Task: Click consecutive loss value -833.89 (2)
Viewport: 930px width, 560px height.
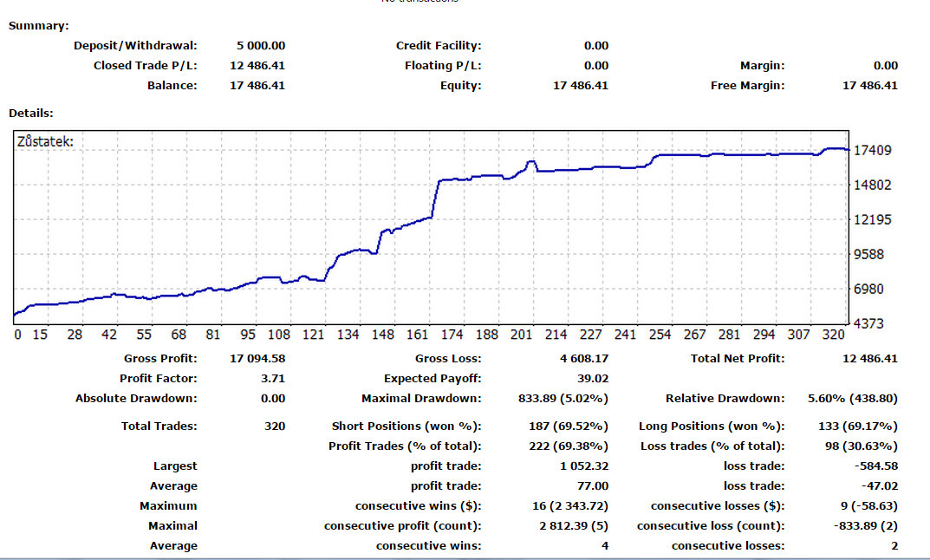Action: coord(865,525)
